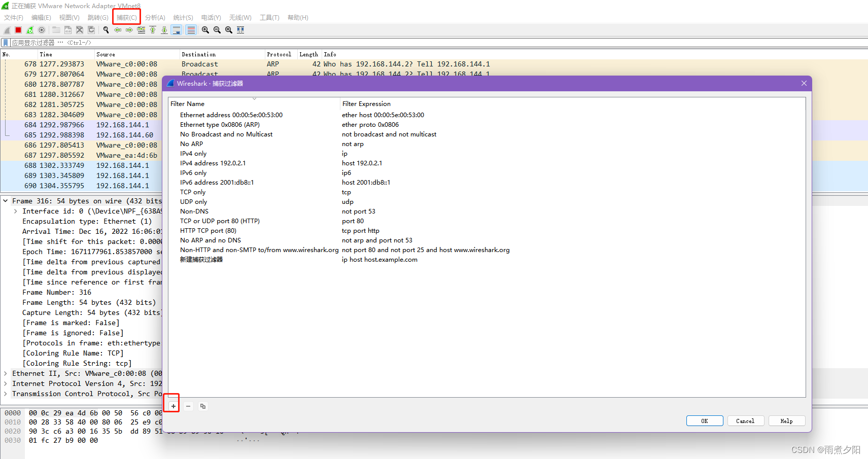Screen dimensions: 868x459
Task: Close the capture filters dialog
Action: click(x=804, y=83)
